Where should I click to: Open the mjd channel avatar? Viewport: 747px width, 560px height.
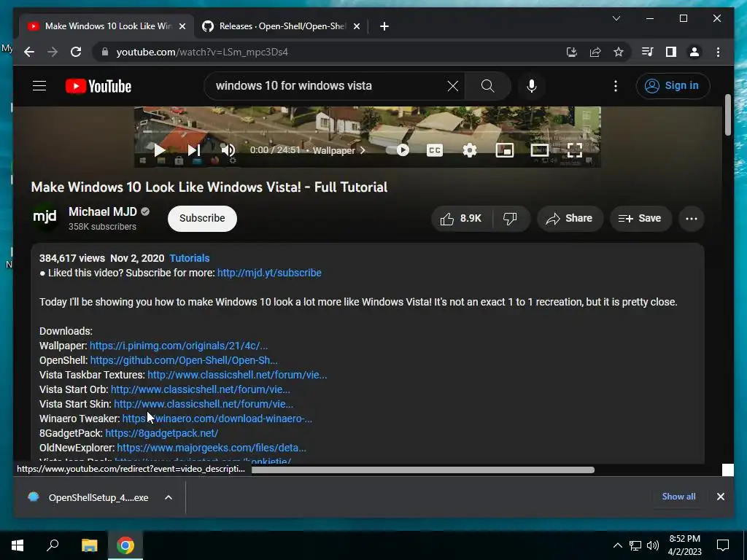(44, 217)
